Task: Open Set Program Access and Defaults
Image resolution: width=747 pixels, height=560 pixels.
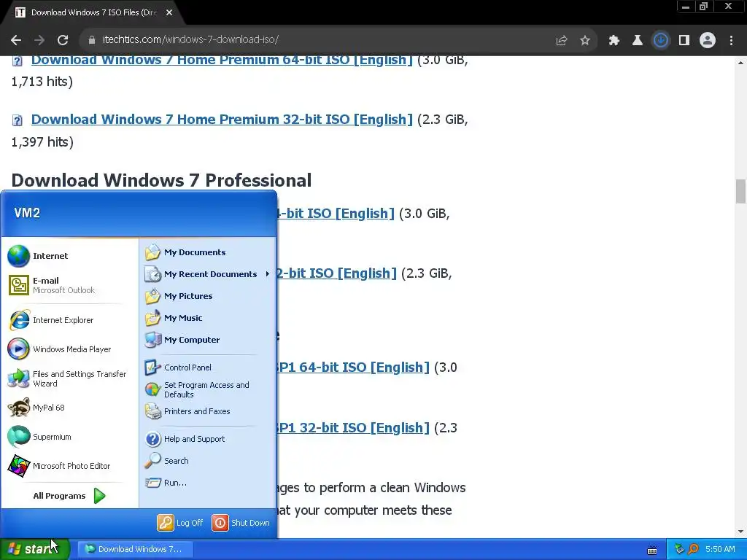Action: [x=208, y=389]
